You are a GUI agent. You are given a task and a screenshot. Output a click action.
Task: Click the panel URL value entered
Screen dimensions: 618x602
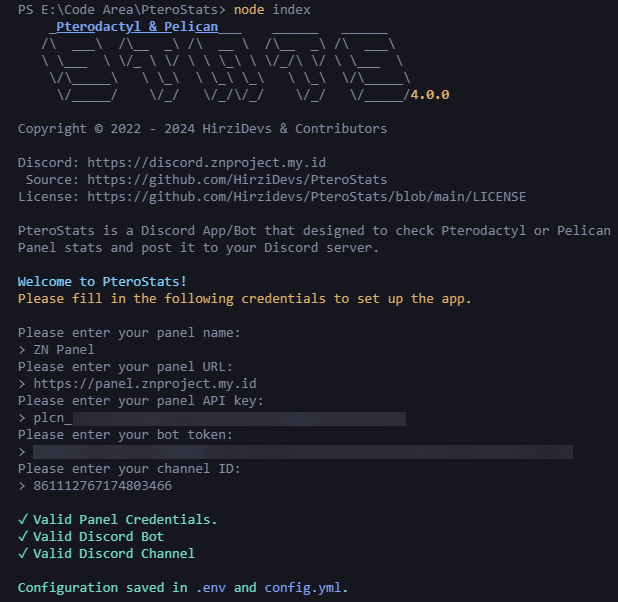(145, 383)
